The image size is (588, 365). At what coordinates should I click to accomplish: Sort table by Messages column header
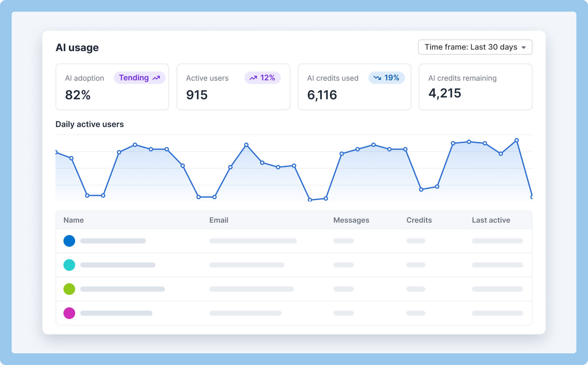(351, 220)
